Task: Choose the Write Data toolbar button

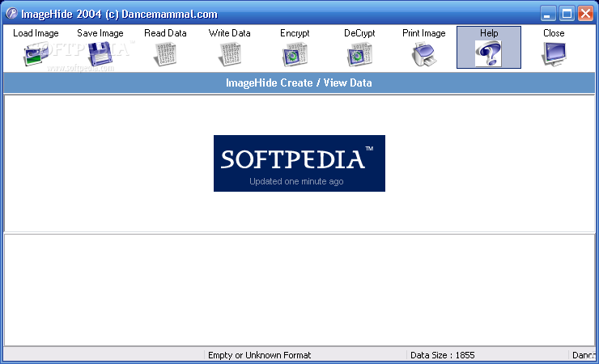Action: pos(230,47)
